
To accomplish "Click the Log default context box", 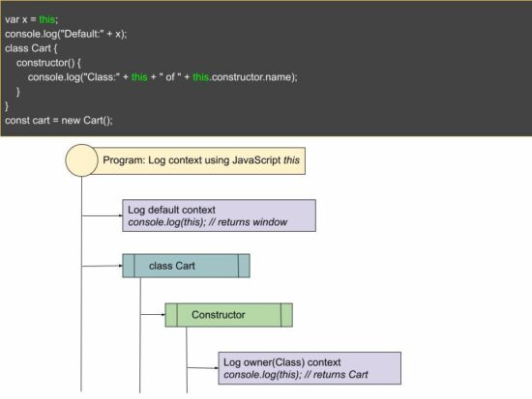I will pos(219,215).
